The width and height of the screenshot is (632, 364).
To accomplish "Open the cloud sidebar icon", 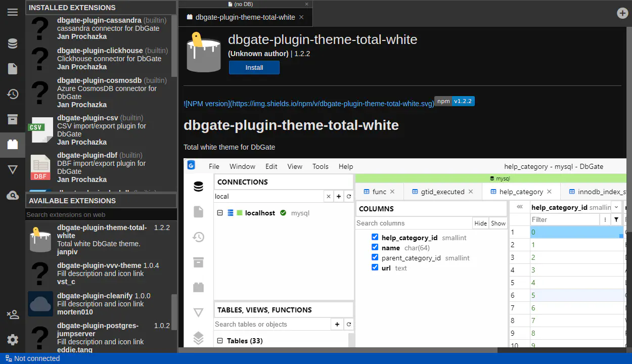I will (13, 195).
